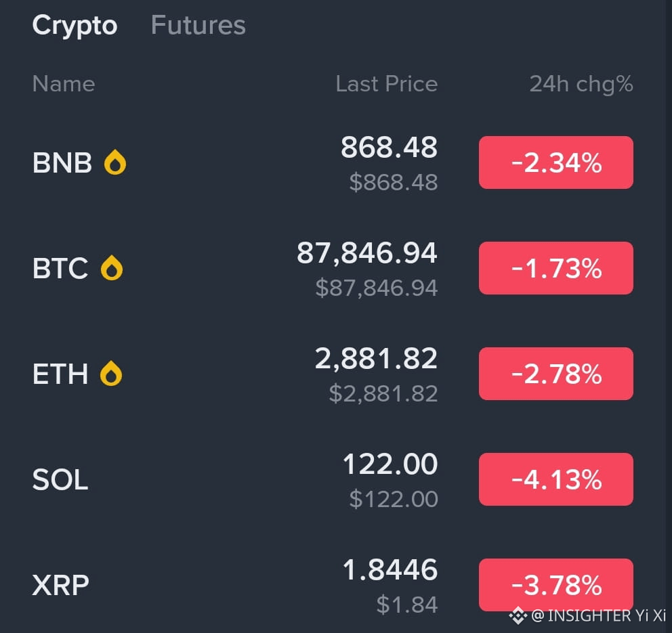Switch to the Crypto tab
Viewport: 672px width, 633px height.
pyautogui.click(x=75, y=26)
